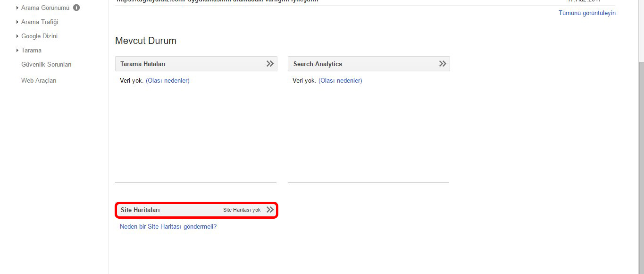Click the 'Site Haritası yok' status text
The width and height of the screenshot is (644, 274).
[242, 210]
